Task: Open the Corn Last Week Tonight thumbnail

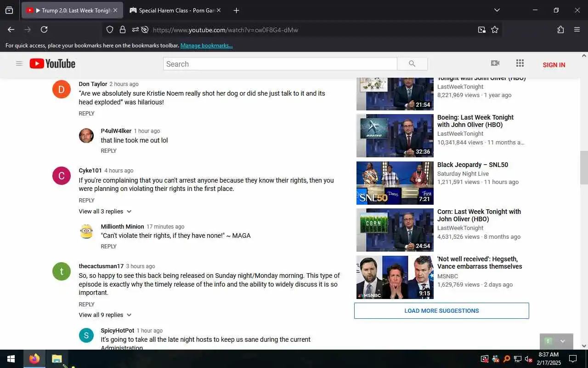Action: click(395, 230)
